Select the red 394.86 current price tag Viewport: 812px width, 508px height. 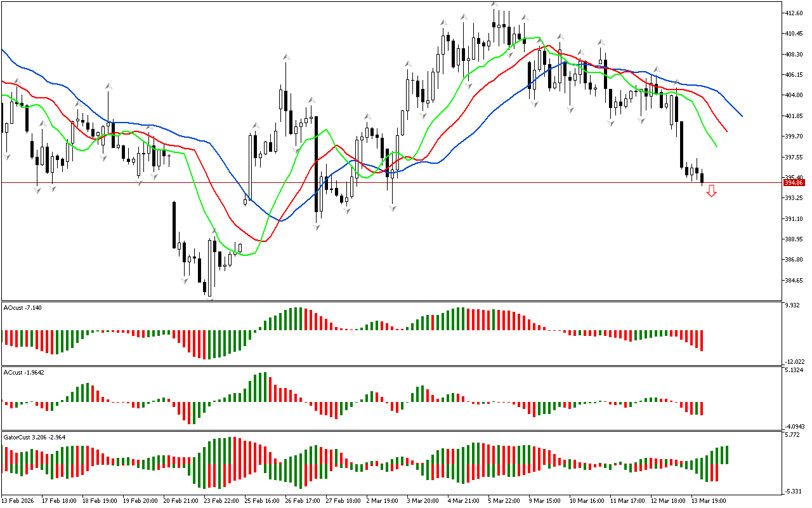click(794, 183)
